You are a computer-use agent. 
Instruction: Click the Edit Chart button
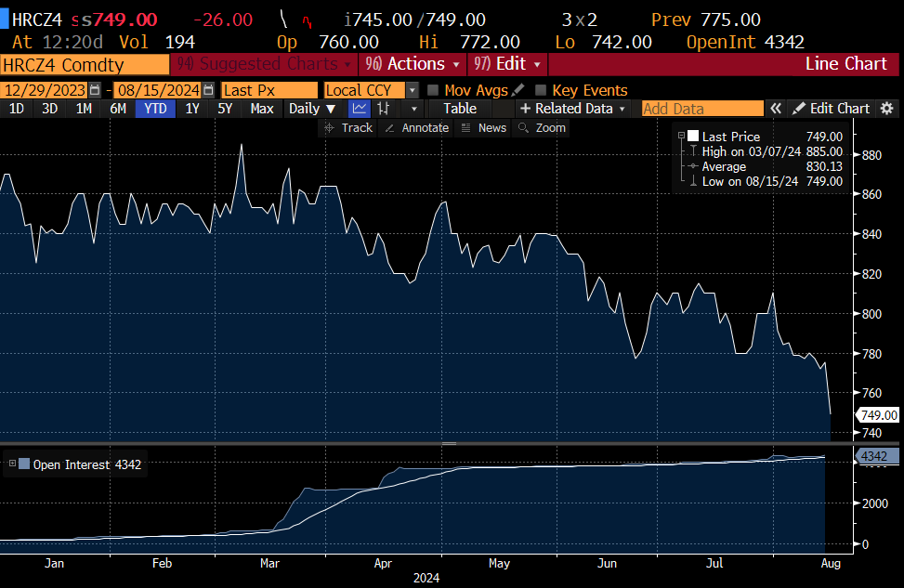click(832, 109)
